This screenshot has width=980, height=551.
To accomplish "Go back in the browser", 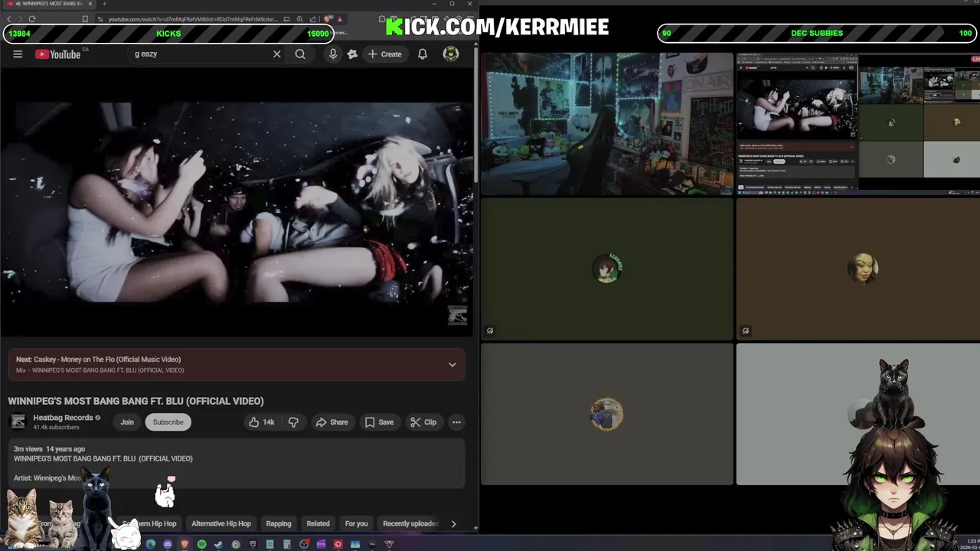I will tap(9, 19).
